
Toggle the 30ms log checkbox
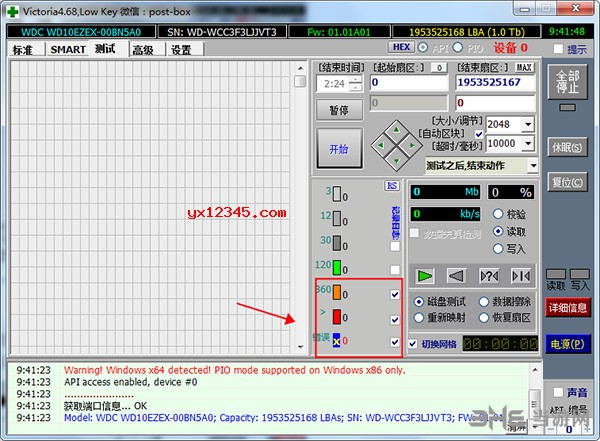click(395, 246)
